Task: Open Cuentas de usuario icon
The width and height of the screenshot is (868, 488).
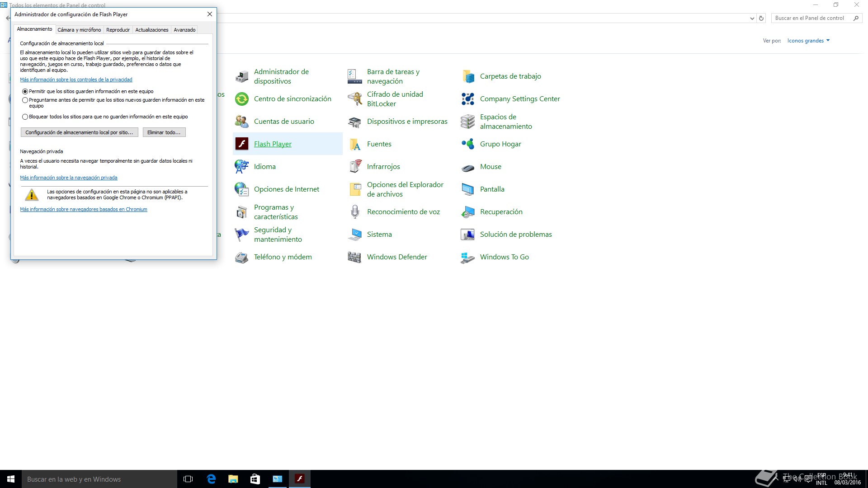Action: point(242,122)
